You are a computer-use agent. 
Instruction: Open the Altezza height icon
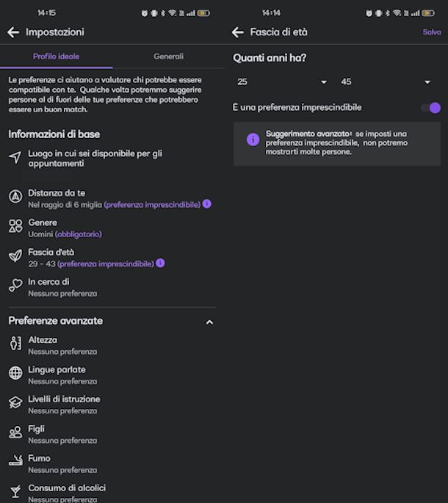(15, 344)
